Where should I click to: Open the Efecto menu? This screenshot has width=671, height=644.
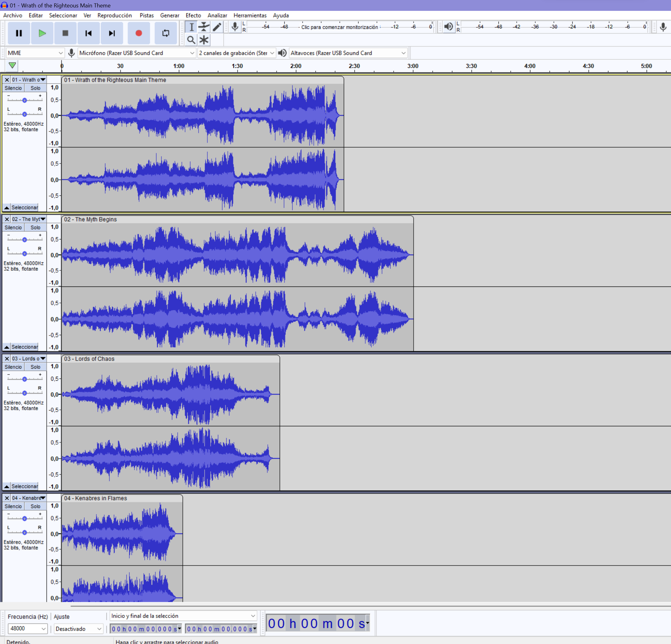193,15
